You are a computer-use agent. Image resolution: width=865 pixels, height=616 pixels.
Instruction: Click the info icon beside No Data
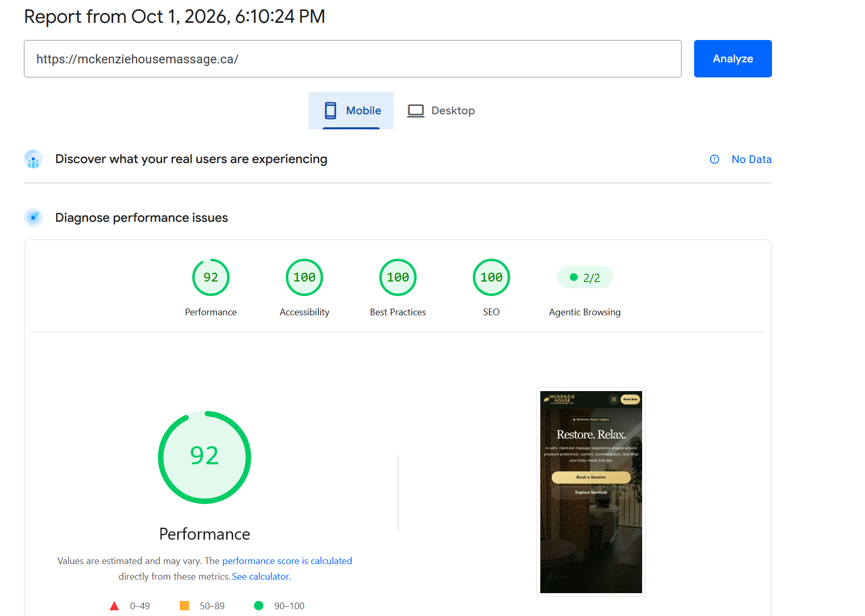[714, 159]
